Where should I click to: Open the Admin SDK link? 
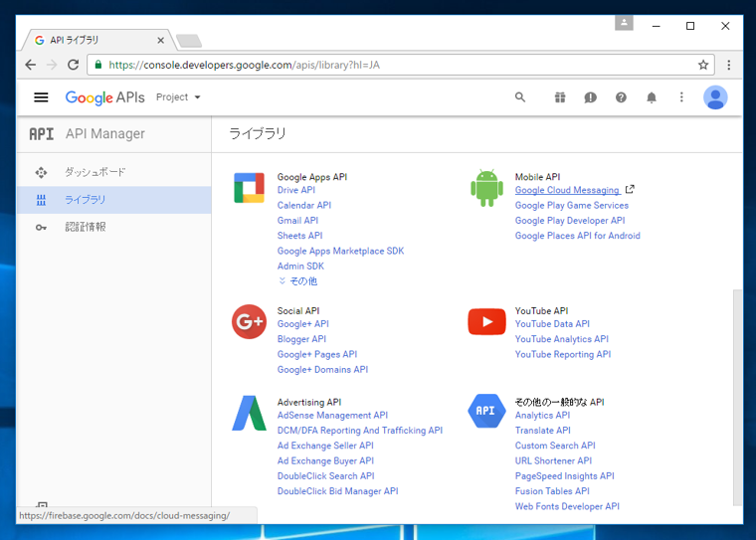coord(300,267)
